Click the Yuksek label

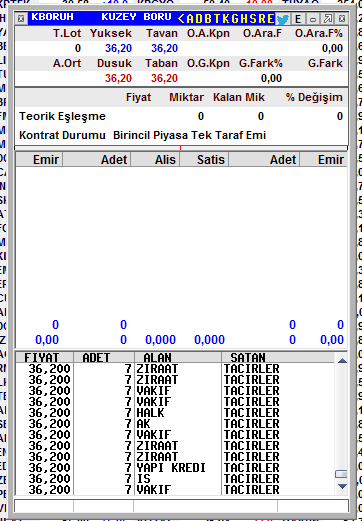click(111, 33)
